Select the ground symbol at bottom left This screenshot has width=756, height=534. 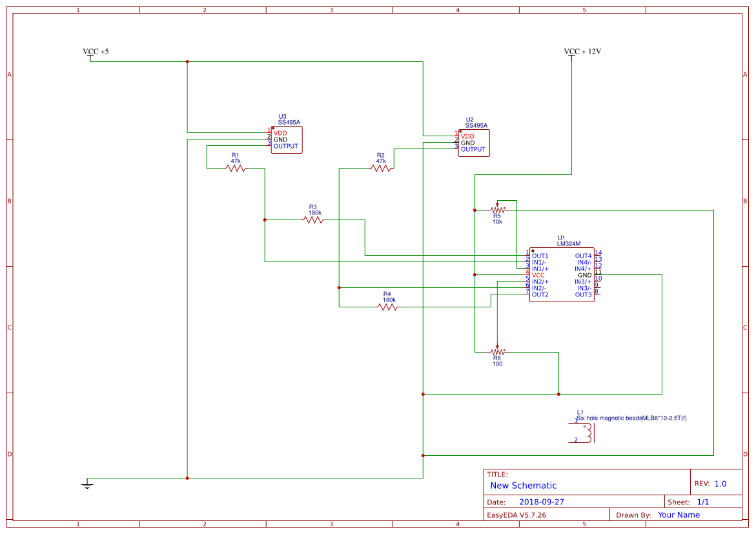tap(87, 483)
